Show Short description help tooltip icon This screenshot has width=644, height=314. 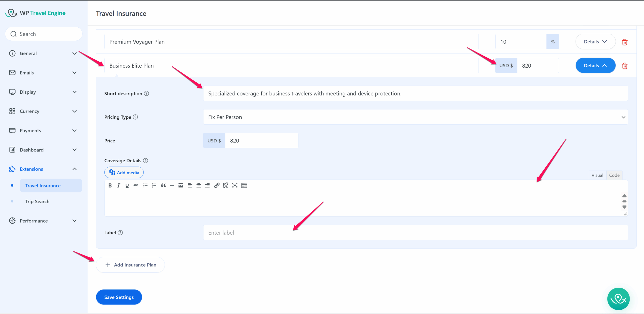pyautogui.click(x=146, y=93)
